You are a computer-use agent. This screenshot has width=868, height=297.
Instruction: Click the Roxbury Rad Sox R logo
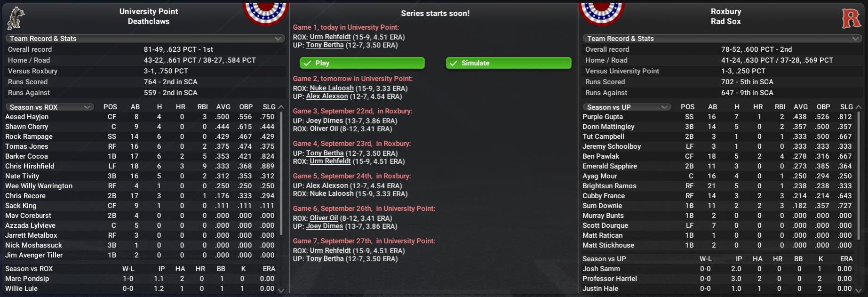coord(851,18)
